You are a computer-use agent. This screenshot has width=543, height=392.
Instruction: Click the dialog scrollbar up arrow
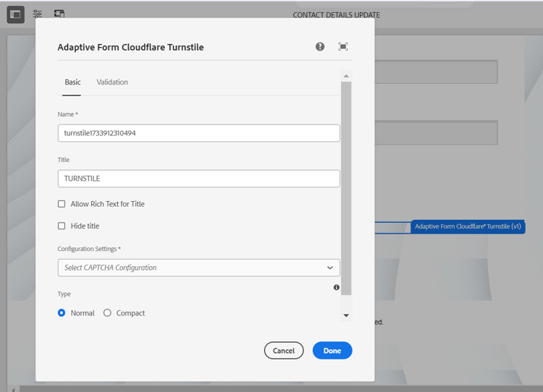tap(346, 76)
